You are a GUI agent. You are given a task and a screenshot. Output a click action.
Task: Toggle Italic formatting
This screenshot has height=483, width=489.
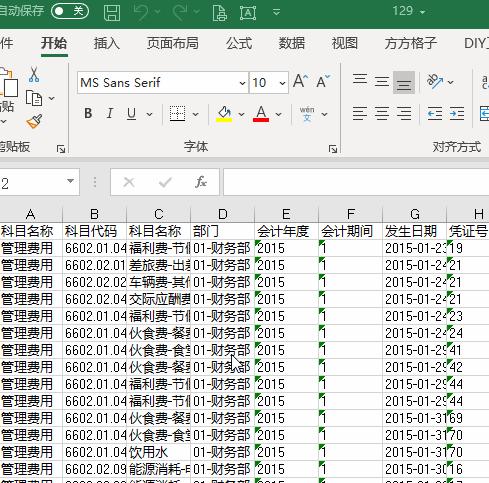pyautogui.click(x=110, y=114)
